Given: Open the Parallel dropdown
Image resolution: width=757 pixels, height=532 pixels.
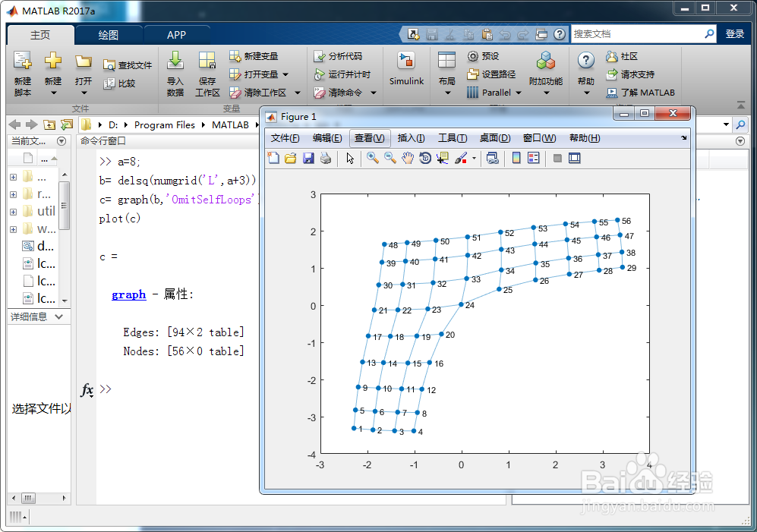Looking at the screenshot, I should [x=519, y=93].
